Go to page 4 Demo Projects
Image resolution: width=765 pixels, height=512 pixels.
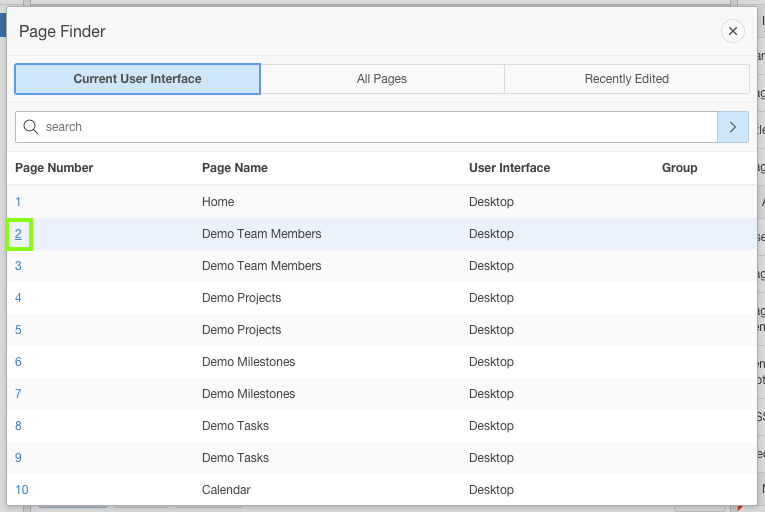tap(18, 298)
